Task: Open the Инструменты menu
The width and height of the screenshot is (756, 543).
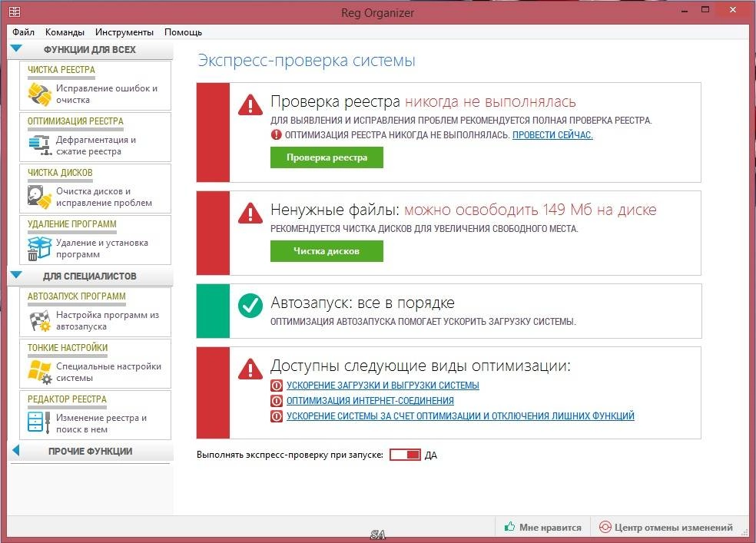Action: point(124,32)
